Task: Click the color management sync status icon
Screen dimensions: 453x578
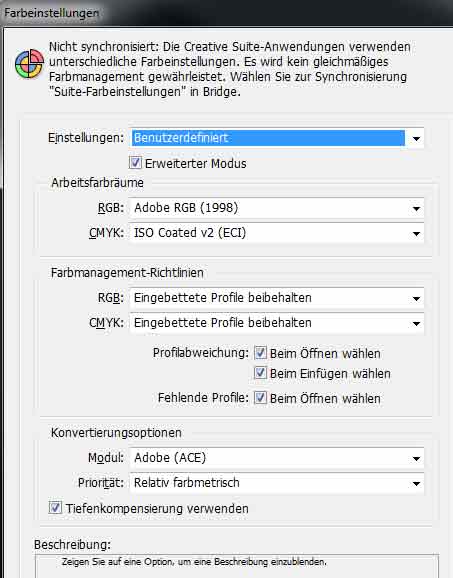Action: [29, 64]
